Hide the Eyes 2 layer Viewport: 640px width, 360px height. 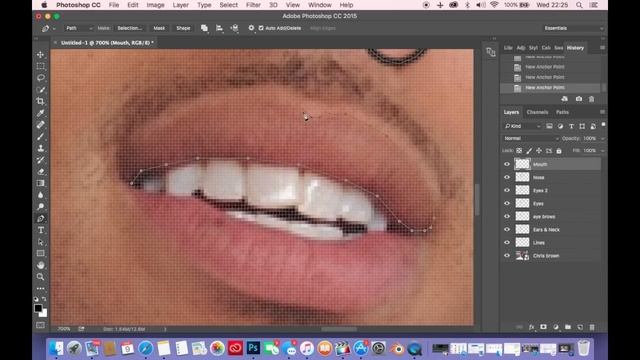point(507,190)
